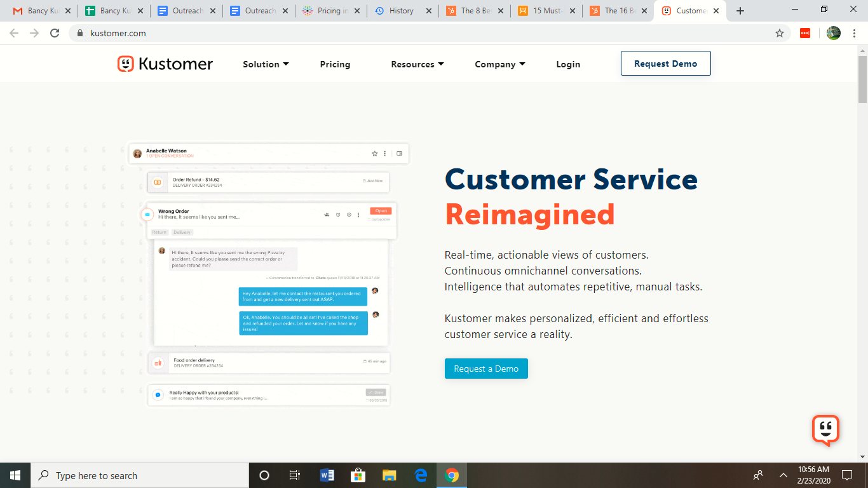The width and height of the screenshot is (868, 488).
Task: Open the Kustomer chat widget icon
Action: click(x=825, y=430)
